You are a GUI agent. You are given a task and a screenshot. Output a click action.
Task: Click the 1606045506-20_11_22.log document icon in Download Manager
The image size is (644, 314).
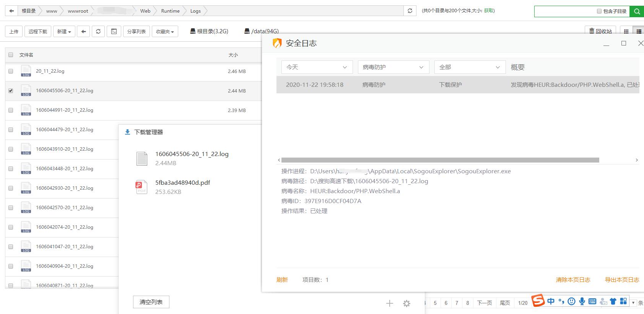coord(142,158)
